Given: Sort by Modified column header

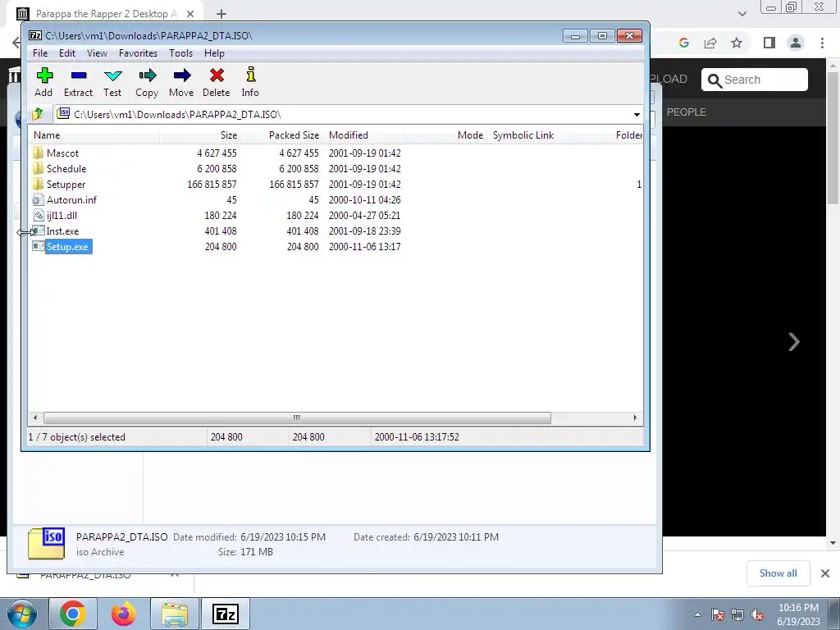Looking at the screenshot, I should coord(364,135).
